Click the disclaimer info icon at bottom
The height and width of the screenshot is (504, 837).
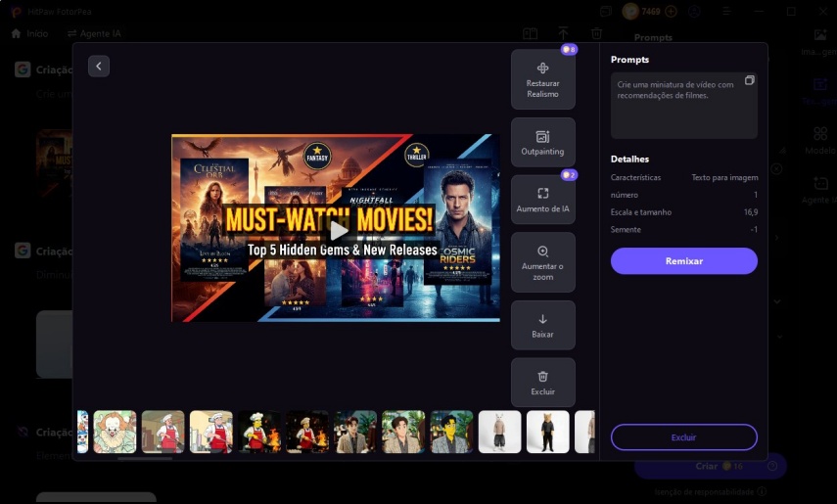pyautogui.click(x=762, y=491)
